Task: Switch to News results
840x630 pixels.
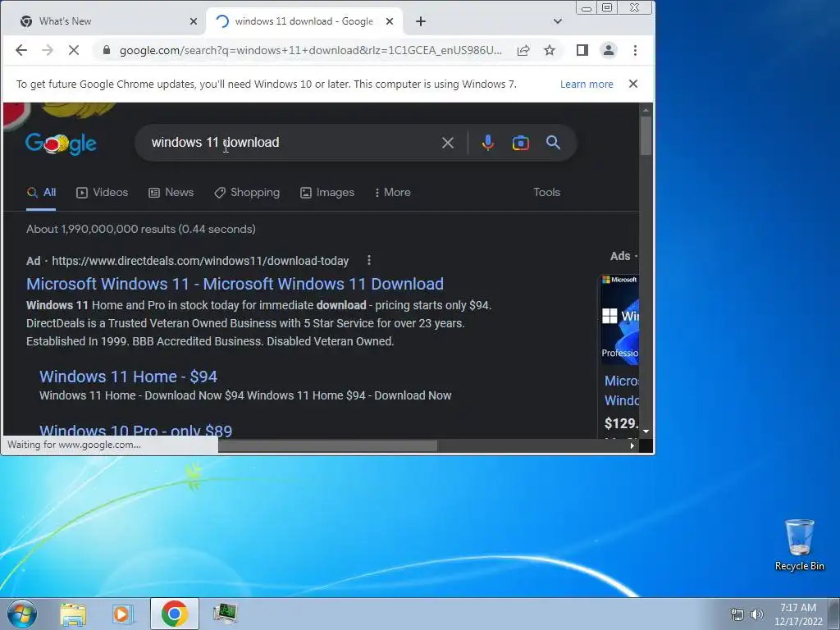Action: [x=171, y=192]
